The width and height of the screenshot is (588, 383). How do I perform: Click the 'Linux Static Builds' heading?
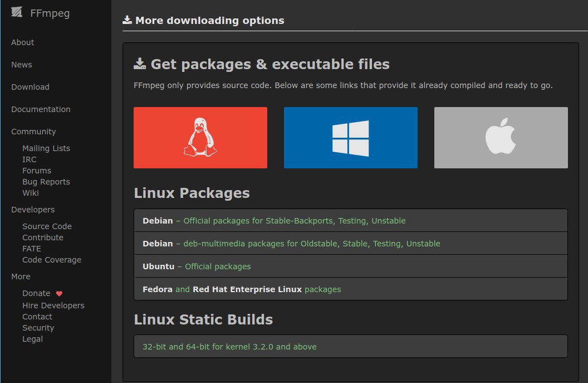(203, 319)
